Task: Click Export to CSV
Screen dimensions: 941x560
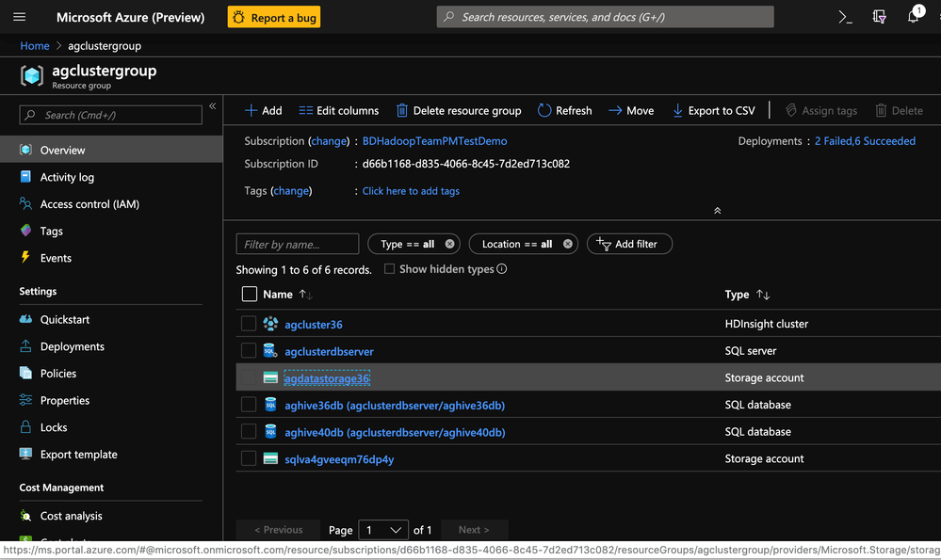Action: click(713, 110)
